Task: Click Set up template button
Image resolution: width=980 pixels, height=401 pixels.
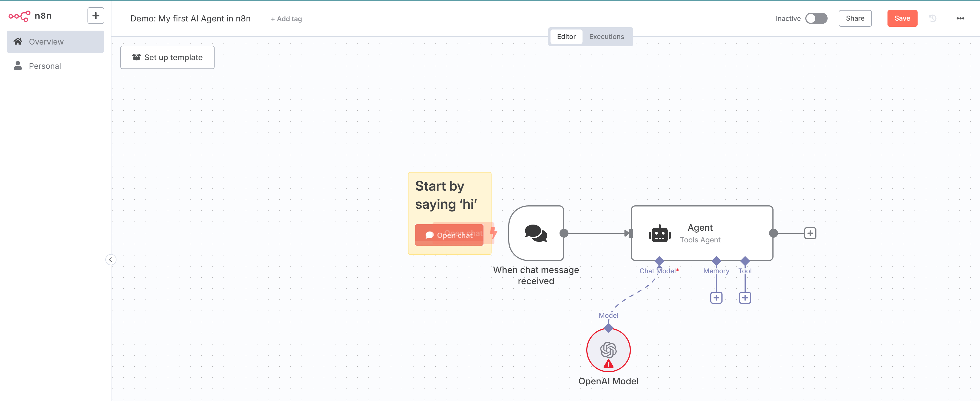Action: (x=167, y=57)
